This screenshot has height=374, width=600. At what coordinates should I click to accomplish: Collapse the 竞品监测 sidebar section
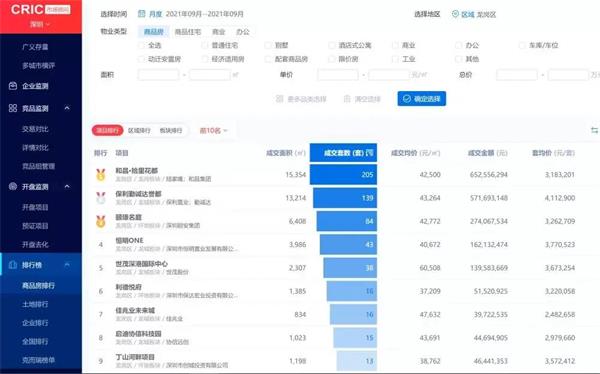pos(67,108)
